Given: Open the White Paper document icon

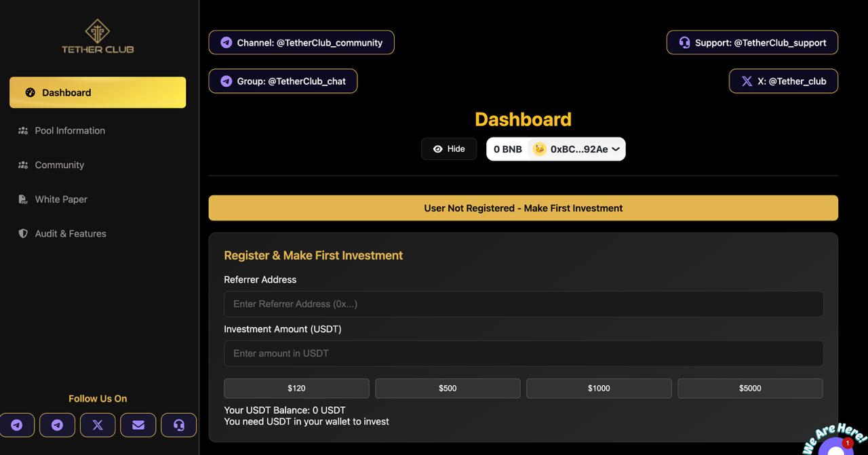Looking at the screenshot, I should (x=22, y=199).
